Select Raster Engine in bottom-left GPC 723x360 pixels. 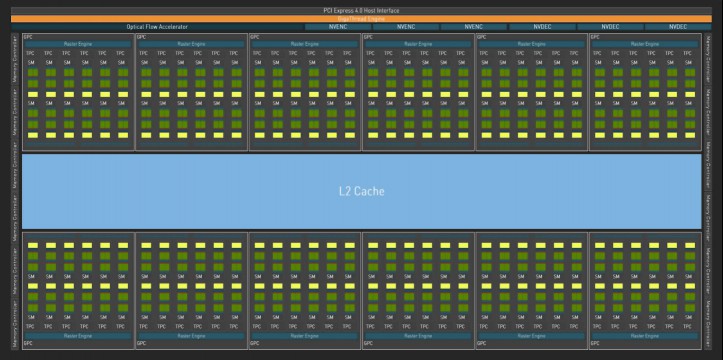pos(77,336)
